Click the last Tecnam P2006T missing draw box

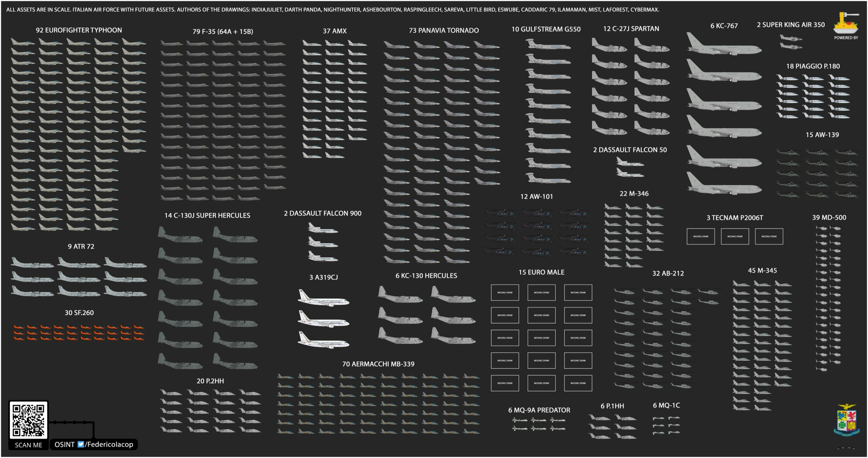click(769, 236)
